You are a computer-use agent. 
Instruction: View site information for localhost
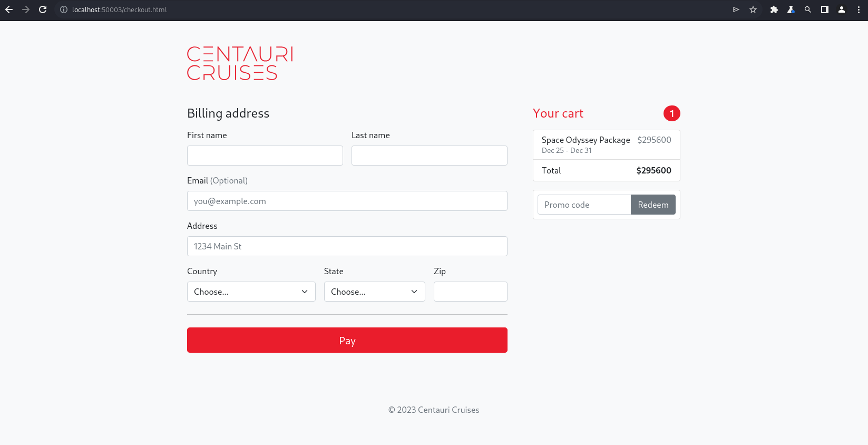tap(64, 9)
